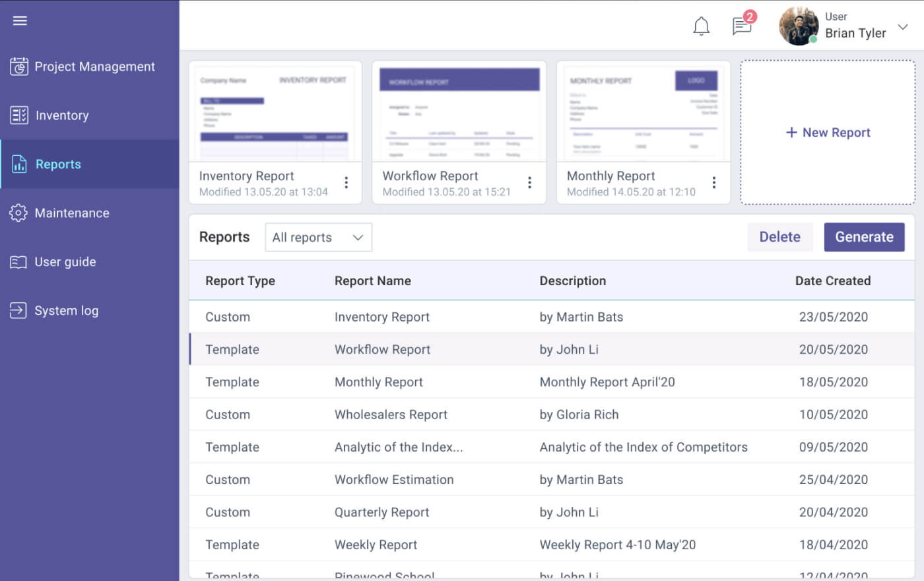The height and width of the screenshot is (581, 924).
Task: Open options for Inventory Report card
Action: 346,182
